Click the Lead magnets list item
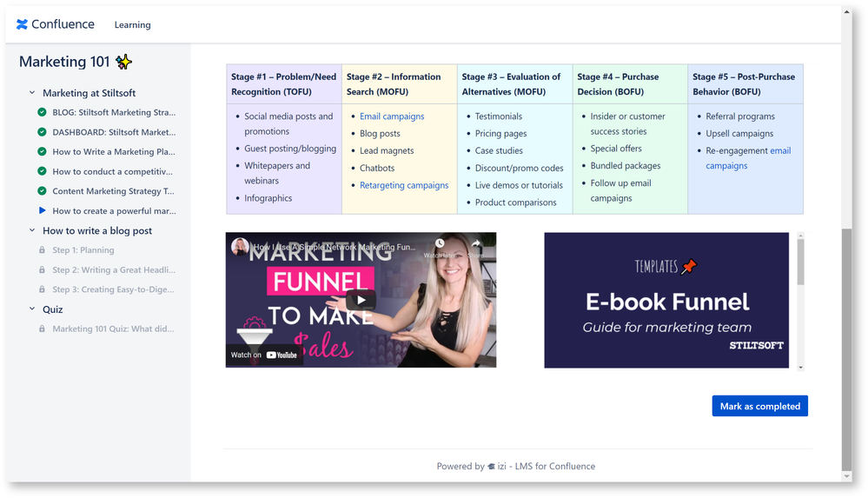The image size is (868, 498). click(x=387, y=150)
